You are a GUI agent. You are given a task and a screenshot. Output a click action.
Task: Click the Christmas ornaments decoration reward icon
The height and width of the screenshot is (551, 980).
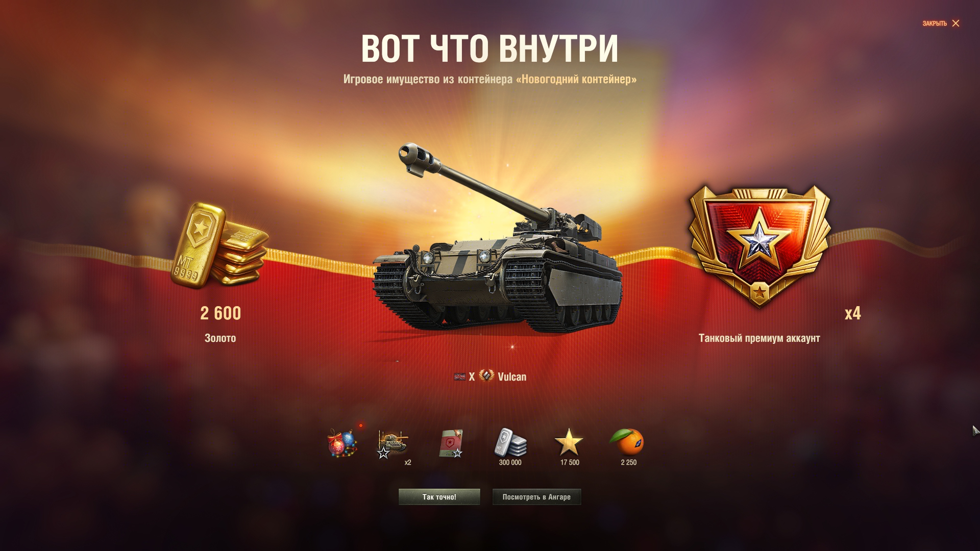pos(342,443)
